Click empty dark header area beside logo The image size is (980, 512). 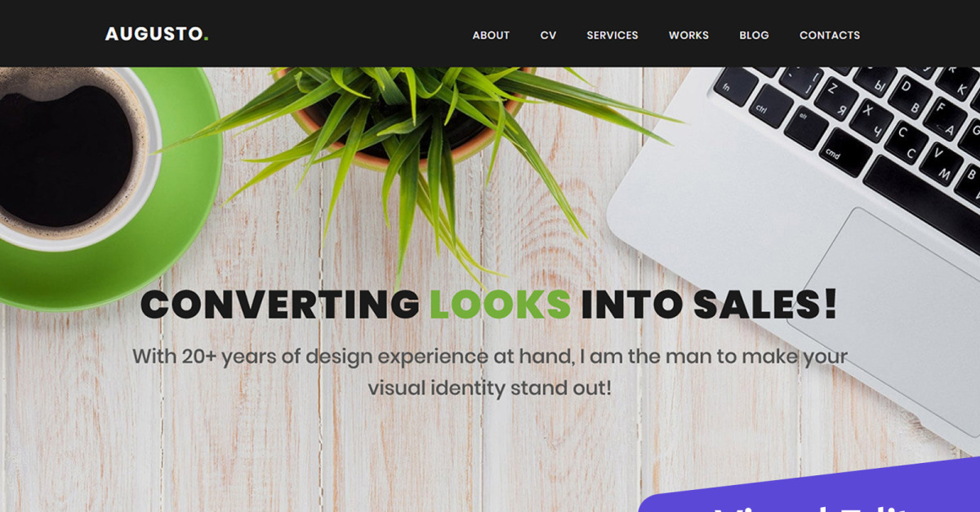tap(335, 34)
